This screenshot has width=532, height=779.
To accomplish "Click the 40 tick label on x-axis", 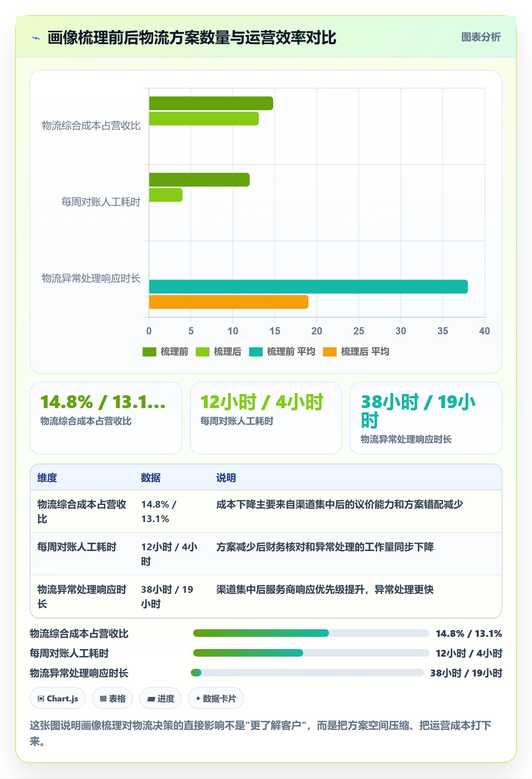I will click(484, 331).
